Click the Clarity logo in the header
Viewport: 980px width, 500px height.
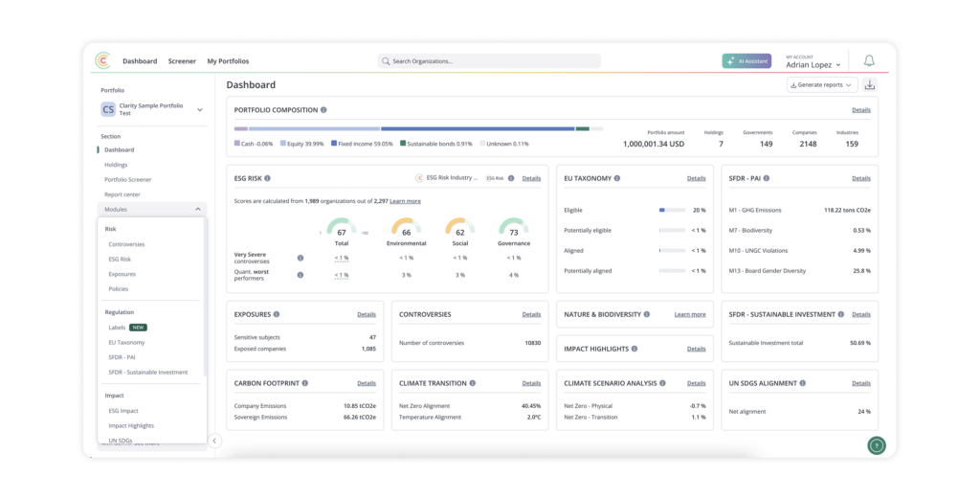[103, 61]
